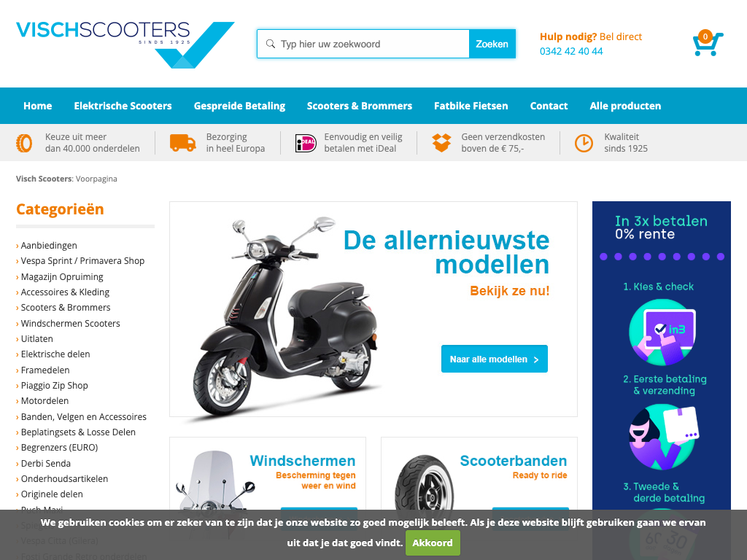Open Alle producten in navigation
Image resolution: width=747 pixels, height=560 pixels.
(625, 106)
